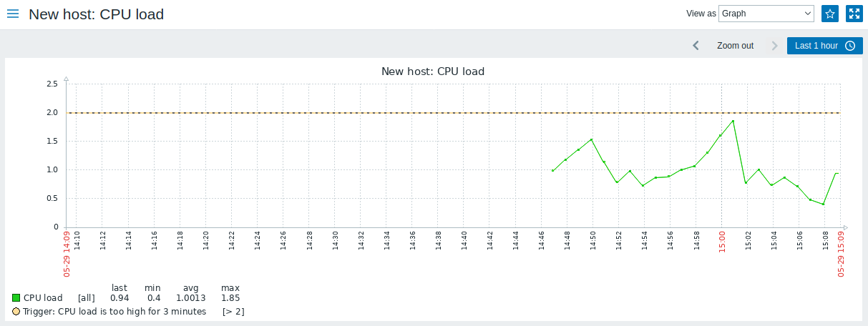Click the trigger legend orange circle
This screenshot has width=868, height=326.
tap(16, 312)
